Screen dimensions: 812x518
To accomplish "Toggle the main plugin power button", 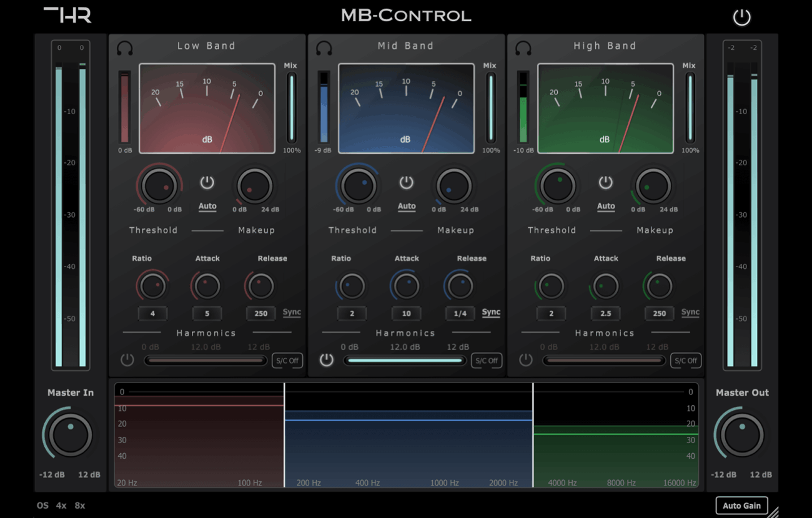I will point(741,17).
